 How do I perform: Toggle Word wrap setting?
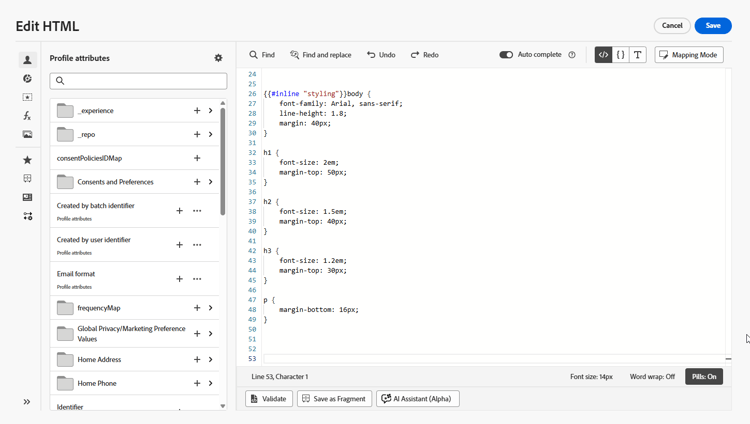pos(652,377)
